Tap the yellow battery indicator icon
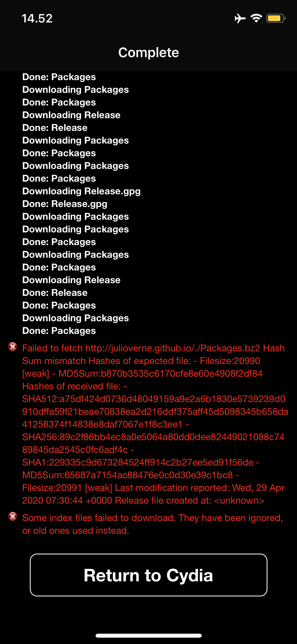The image size is (297, 644). click(275, 18)
